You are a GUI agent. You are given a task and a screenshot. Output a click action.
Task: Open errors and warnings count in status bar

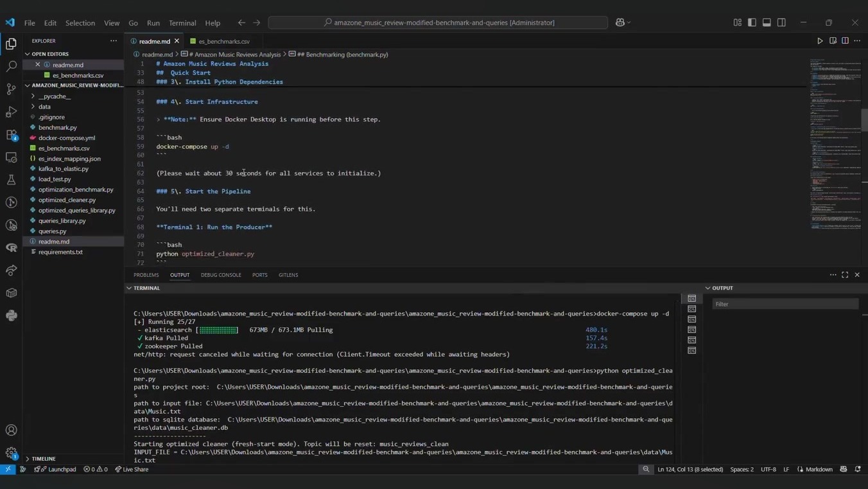(96, 470)
